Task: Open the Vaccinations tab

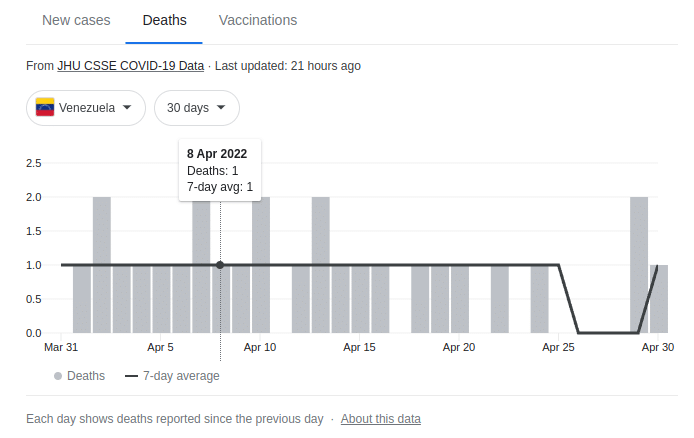Action: point(257,20)
